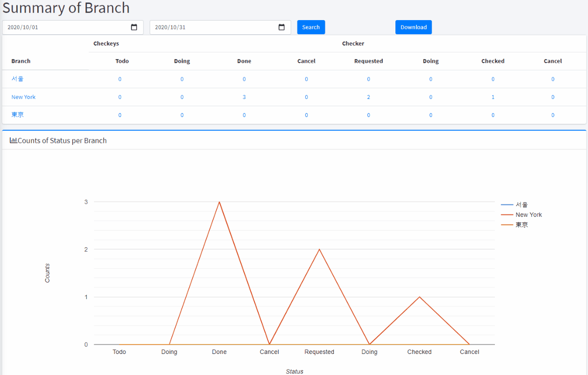The width and height of the screenshot is (588, 375).
Task: Click the chart peak point at Done
Action: coord(219,202)
